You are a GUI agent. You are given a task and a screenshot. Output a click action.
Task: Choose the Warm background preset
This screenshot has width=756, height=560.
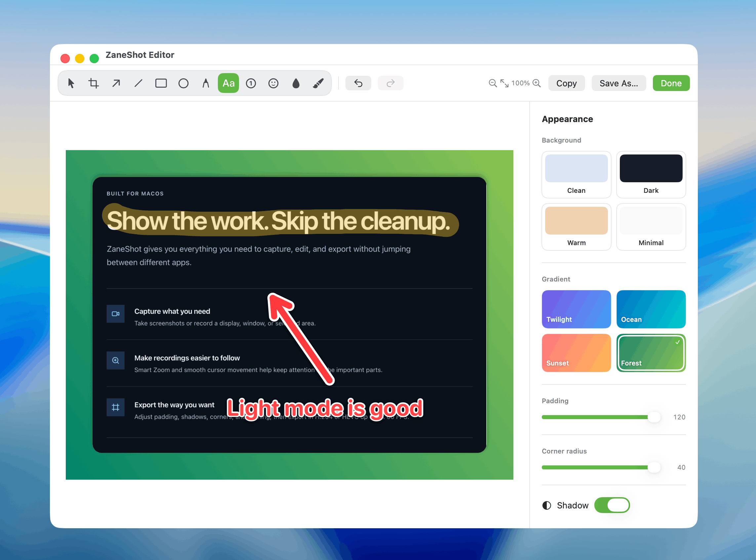click(x=576, y=227)
